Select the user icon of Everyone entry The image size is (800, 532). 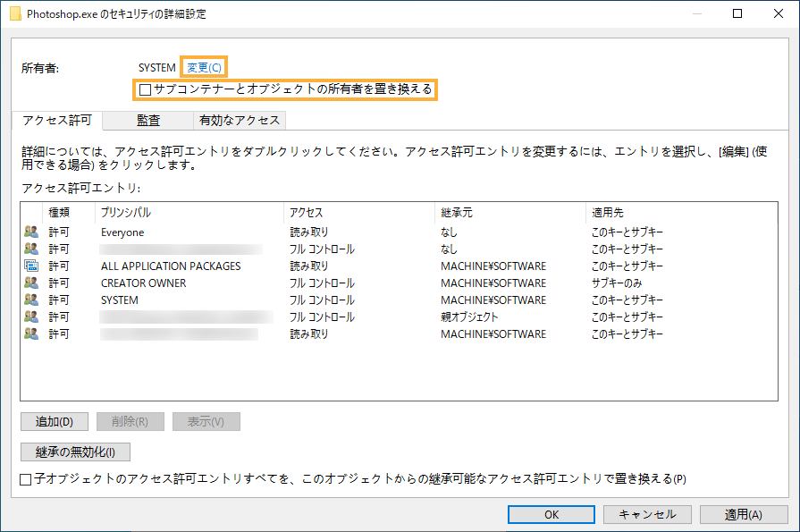31,232
